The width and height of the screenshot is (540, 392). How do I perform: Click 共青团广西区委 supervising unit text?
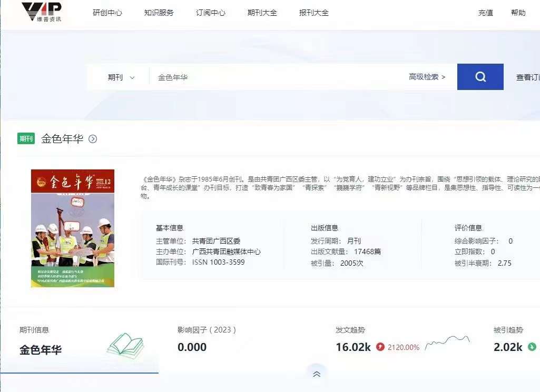(x=217, y=241)
